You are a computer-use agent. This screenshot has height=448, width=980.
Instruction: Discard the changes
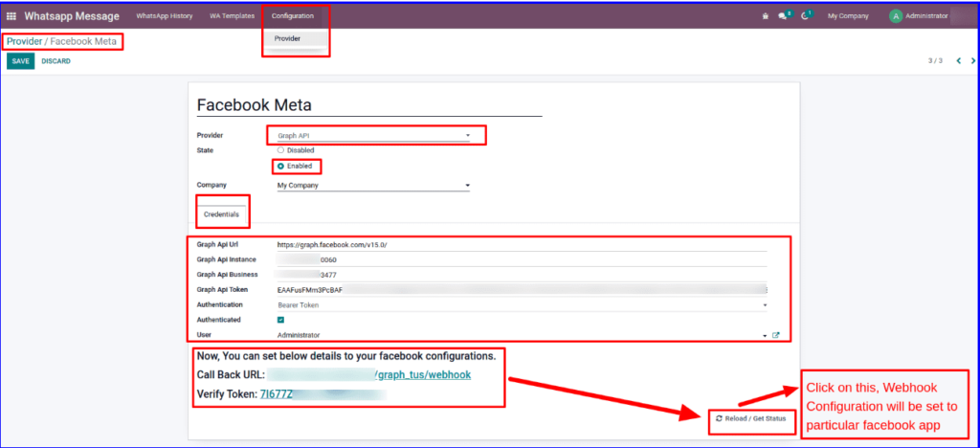click(x=56, y=61)
